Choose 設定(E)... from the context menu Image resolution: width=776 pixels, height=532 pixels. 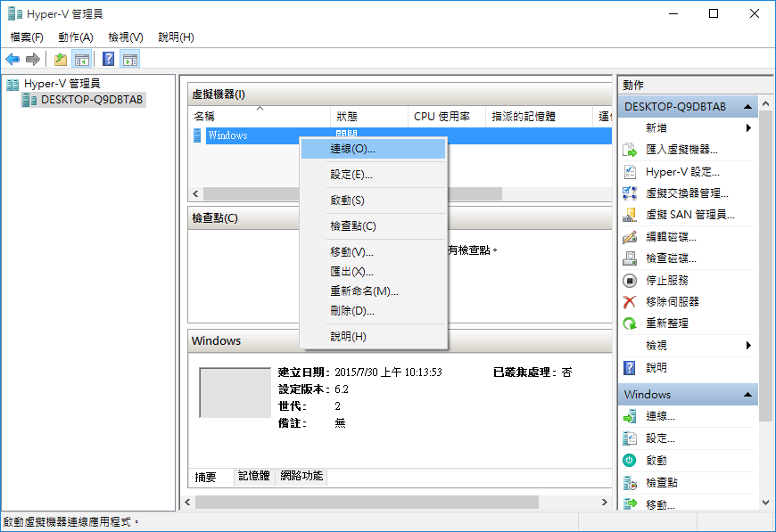tap(373, 175)
